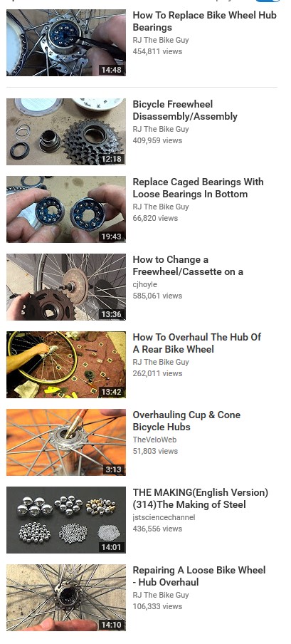
Task: Visit RJ The Bike Guy under Hub Bearings video
Action: (161, 40)
